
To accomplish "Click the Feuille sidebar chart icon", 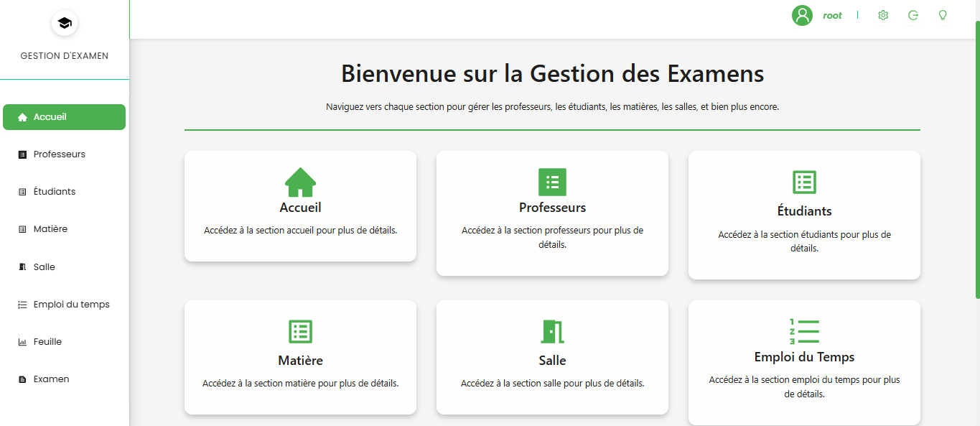I will [22, 342].
